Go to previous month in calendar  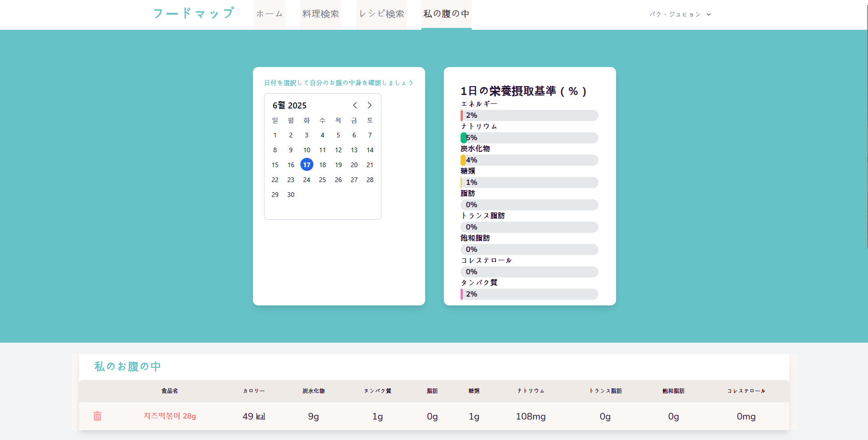click(x=355, y=105)
